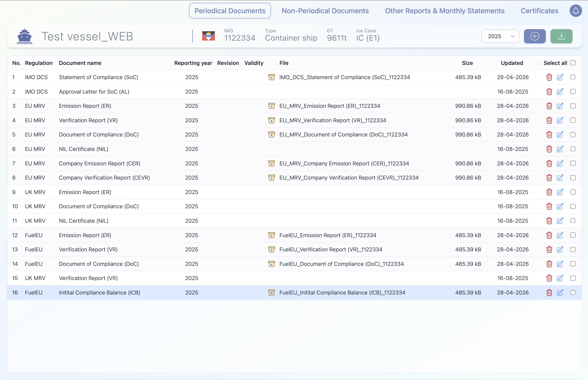
Task: Edit the FuelEU Document of Compliance row
Action: 560,264
